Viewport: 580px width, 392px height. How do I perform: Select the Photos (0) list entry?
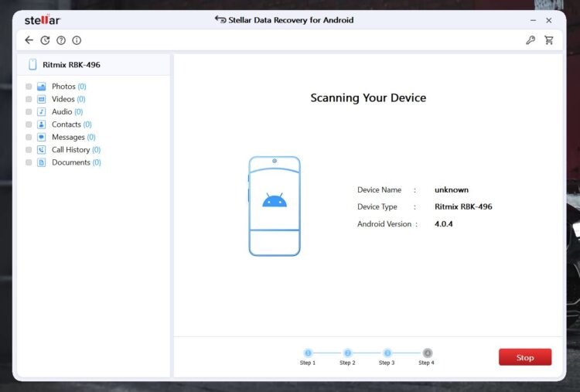point(69,87)
